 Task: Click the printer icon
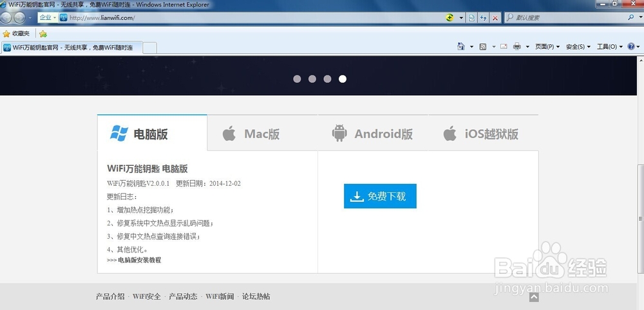pos(517,46)
